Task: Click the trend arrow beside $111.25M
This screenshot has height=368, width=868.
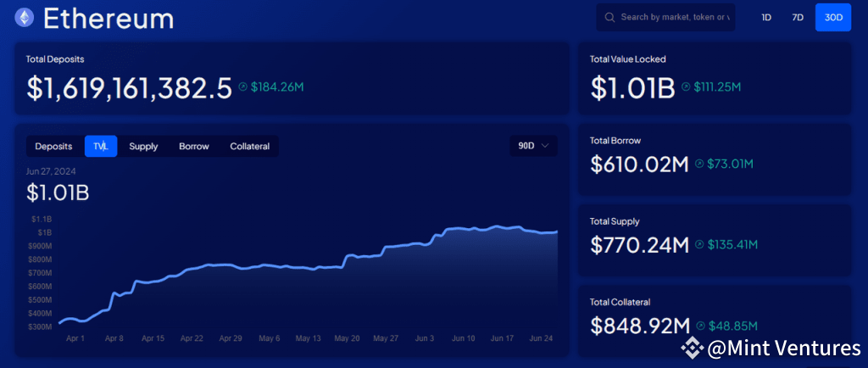Action: click(x=686, y=86)
